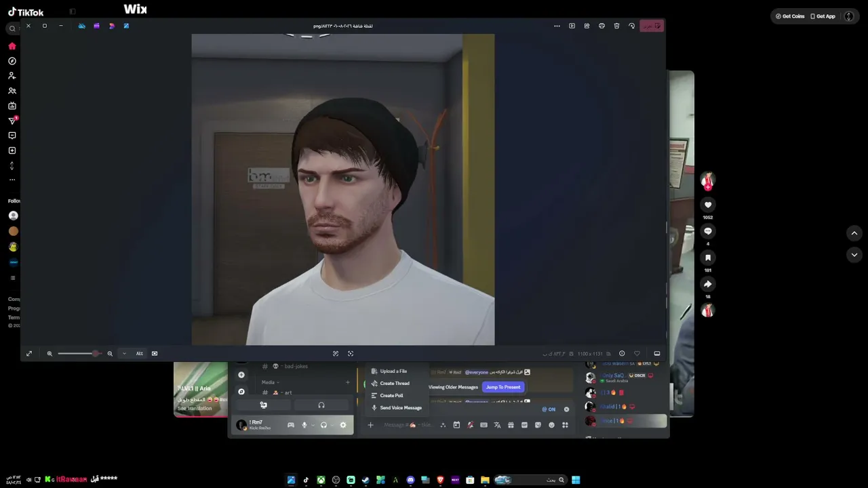The width and height of the screenshot is (868, 488).
Task: Show image info in Photos viewer
Action: click(622, 354)
